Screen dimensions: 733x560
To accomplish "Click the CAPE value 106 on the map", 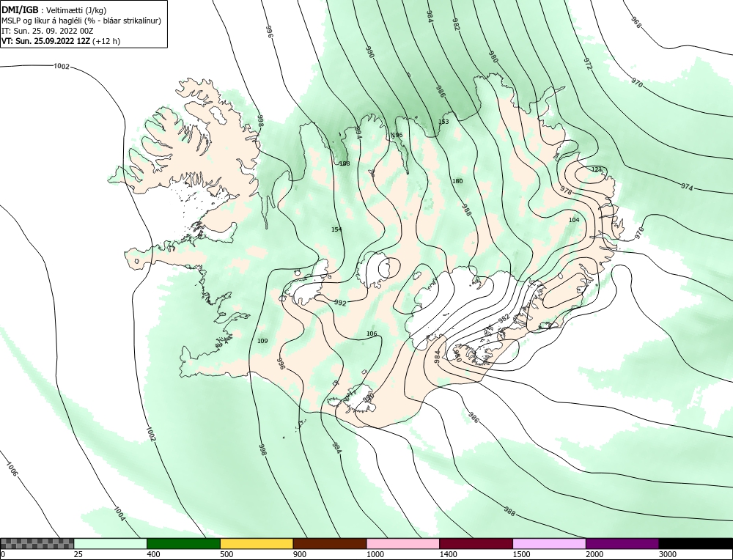I will click(372, 334).
